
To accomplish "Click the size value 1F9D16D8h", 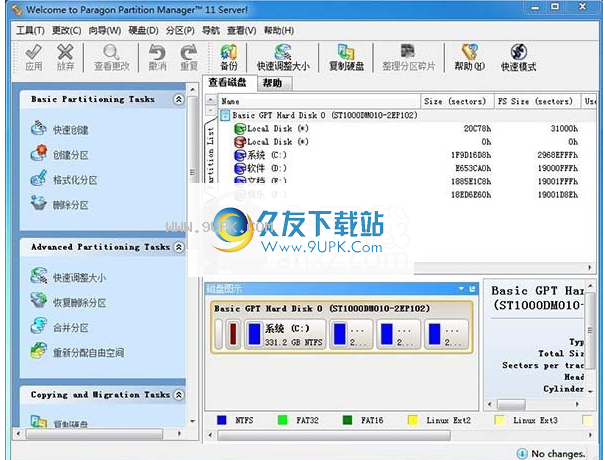I will (x=471, y=155).
